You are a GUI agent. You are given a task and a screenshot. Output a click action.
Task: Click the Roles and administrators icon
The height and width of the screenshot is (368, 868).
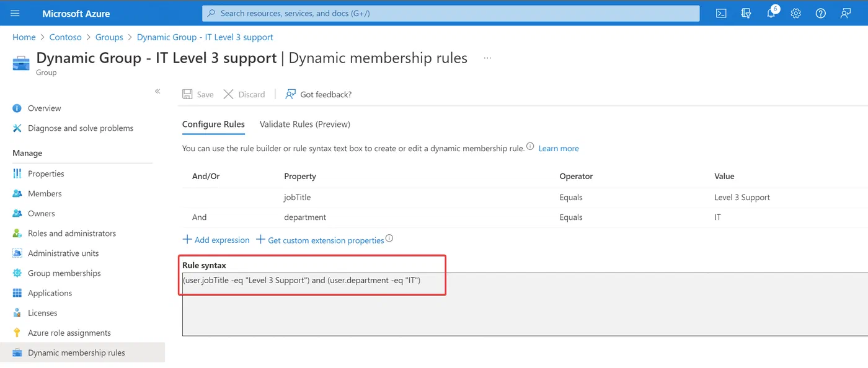point(17,234)
